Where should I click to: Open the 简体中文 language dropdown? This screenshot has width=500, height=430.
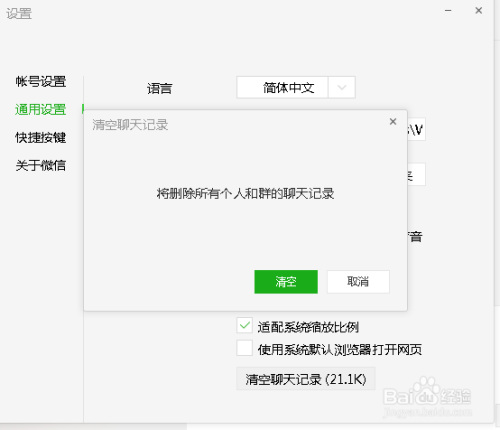click(296, 87)
